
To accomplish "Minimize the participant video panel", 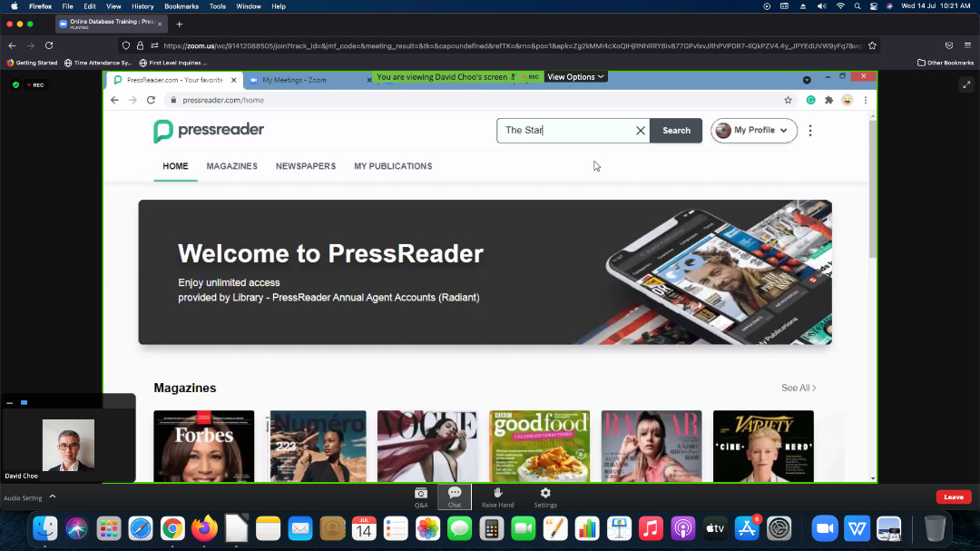I will pos(9,403).
